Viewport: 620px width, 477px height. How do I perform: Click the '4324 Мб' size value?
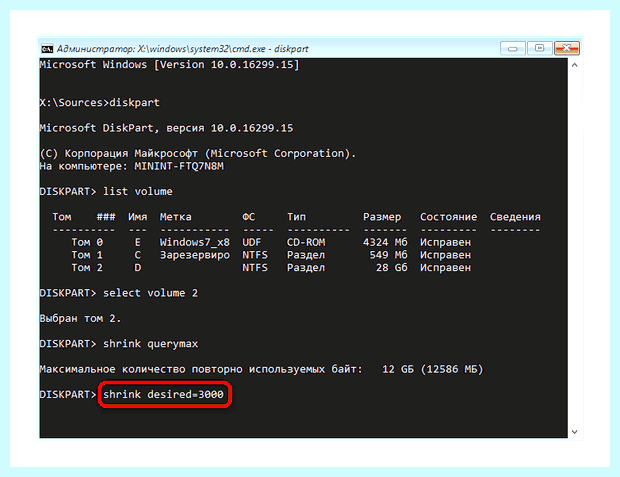point(385,242)
